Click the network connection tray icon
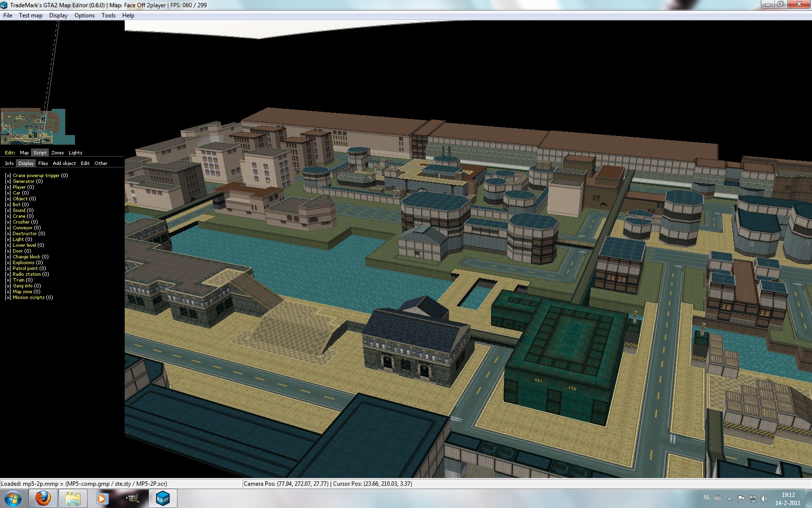812x508 pixels. tap(753, 498)
